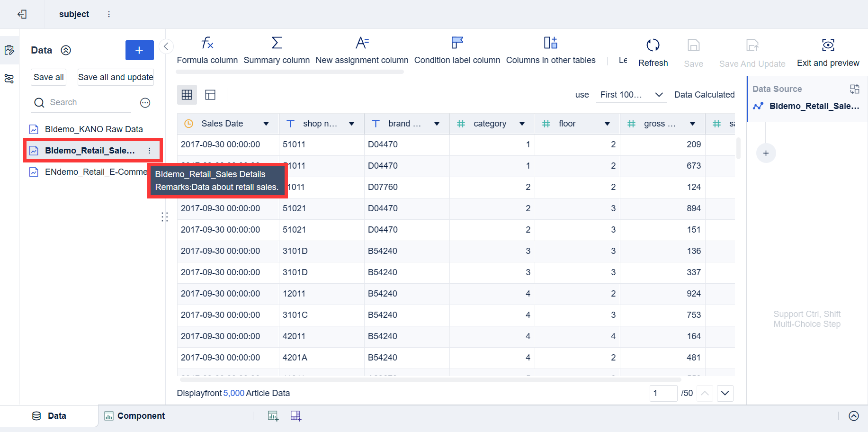The height and width of the screenshot is (432, 868).
Task: Click Exit and preview
Action: [x=828, y=51]
